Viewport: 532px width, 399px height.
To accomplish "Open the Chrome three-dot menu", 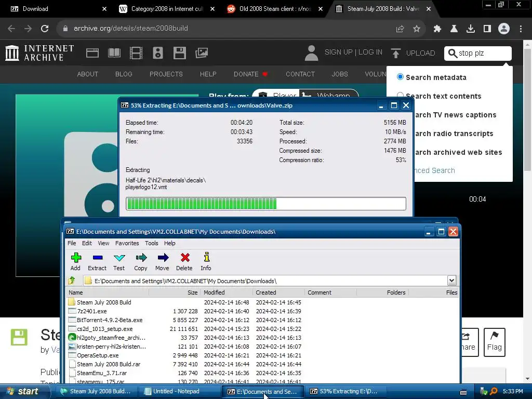I will click(521, 29).
